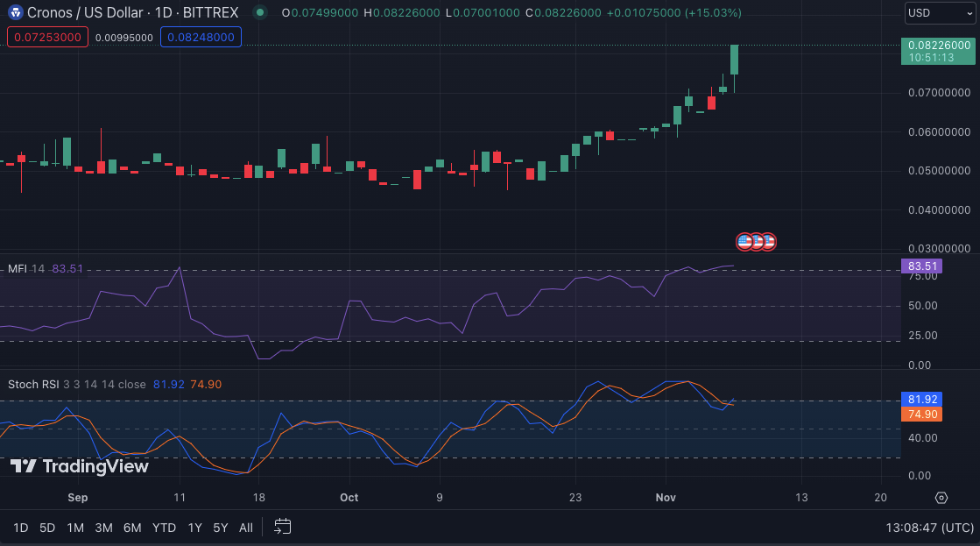Screen dimensions: 980x546
Task: Click the MFI value label 83.51
Action: pyautogui.click(x=921, y=266)
